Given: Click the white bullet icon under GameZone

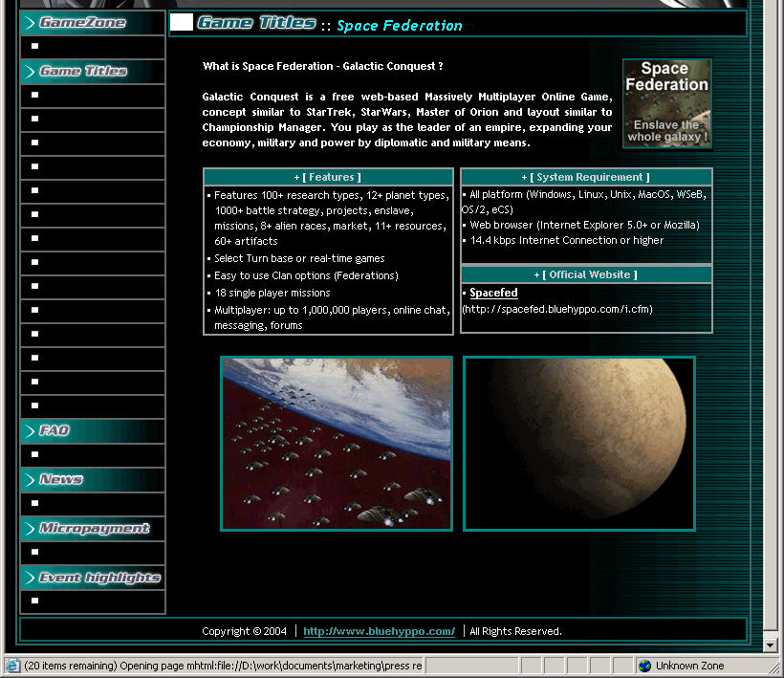Looking at the screenshot, I should click(35, 46).
